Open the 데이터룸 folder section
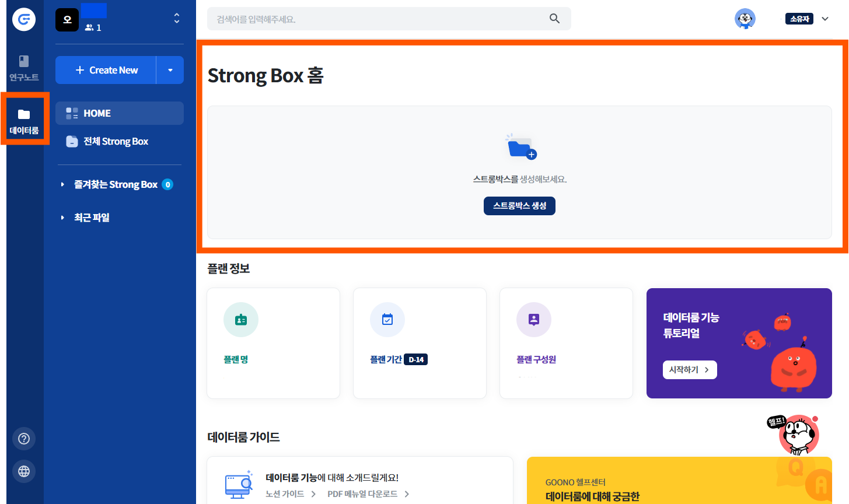This screenshot has width=849, height=504. coord(24,121)
